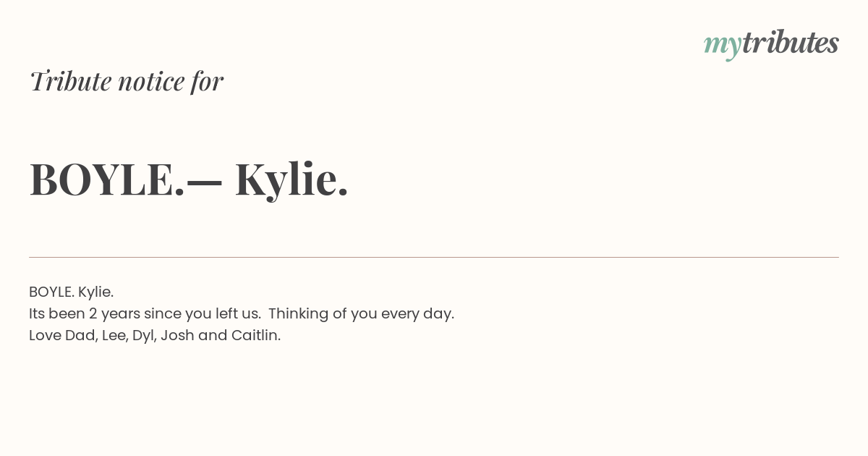Click the word "Dad," in the last line
Viewport: 868px width, 456px height.
81,335
